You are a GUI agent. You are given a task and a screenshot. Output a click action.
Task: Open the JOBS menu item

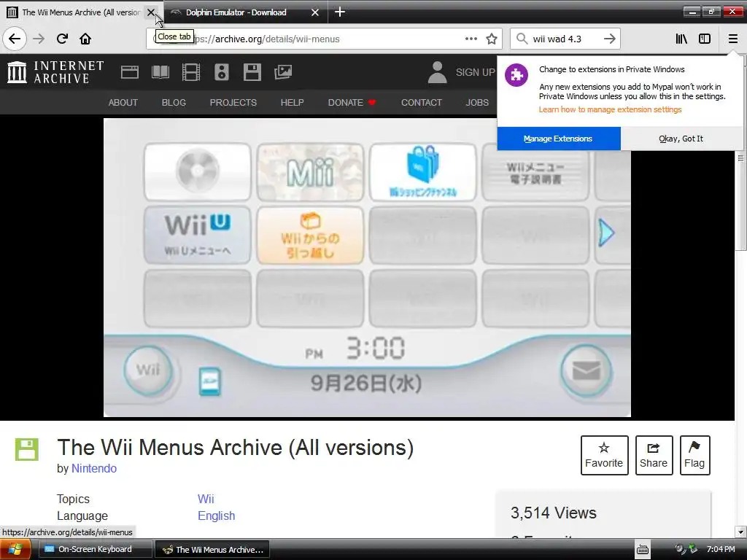coord(477,102)
